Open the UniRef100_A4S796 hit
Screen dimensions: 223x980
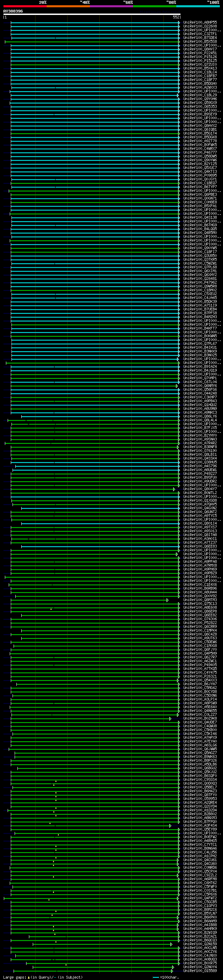pyautogui.click(x=200, y=466)
